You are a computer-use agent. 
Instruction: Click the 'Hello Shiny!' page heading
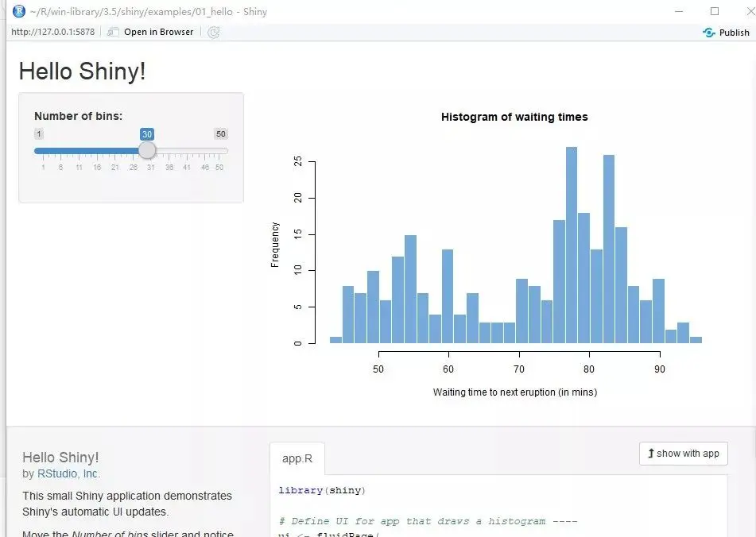click(82, 71)
